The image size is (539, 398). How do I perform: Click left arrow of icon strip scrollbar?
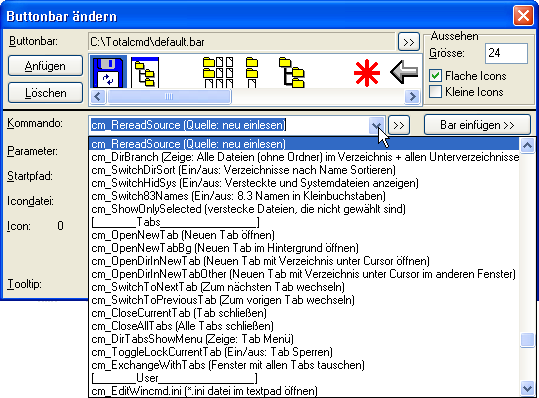[98, 97]
